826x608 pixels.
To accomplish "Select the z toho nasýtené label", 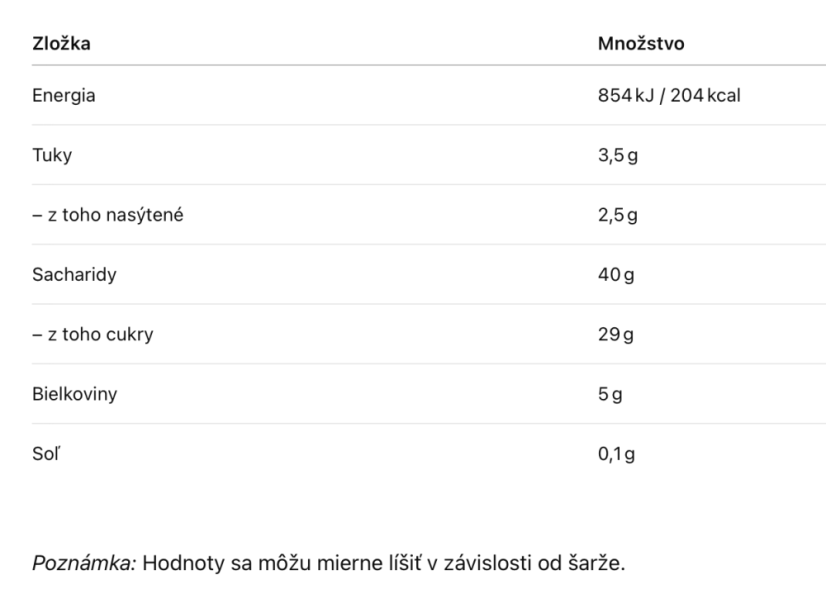I will pyautogui.click(x=108, y=215).
